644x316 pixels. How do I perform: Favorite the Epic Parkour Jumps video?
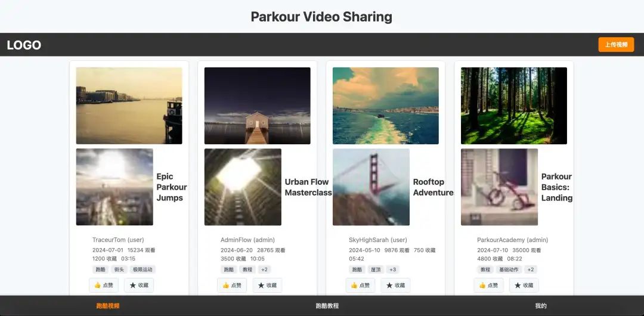139,285
